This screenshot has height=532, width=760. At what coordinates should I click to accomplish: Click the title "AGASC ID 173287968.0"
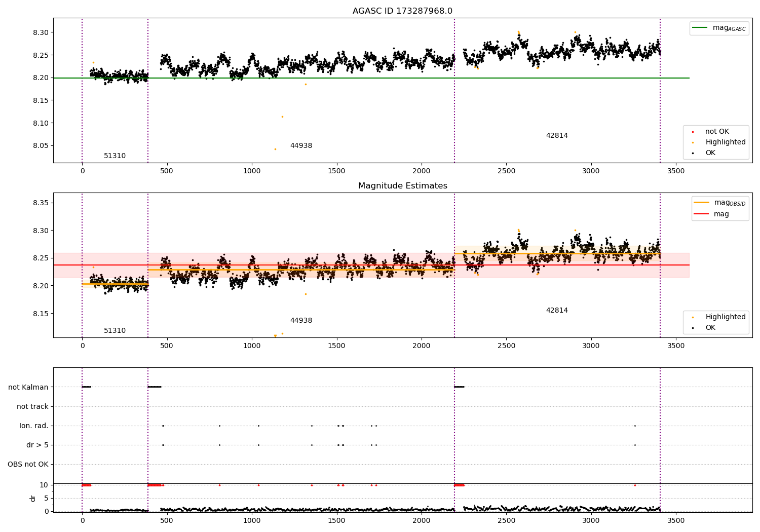coord(402,11)
